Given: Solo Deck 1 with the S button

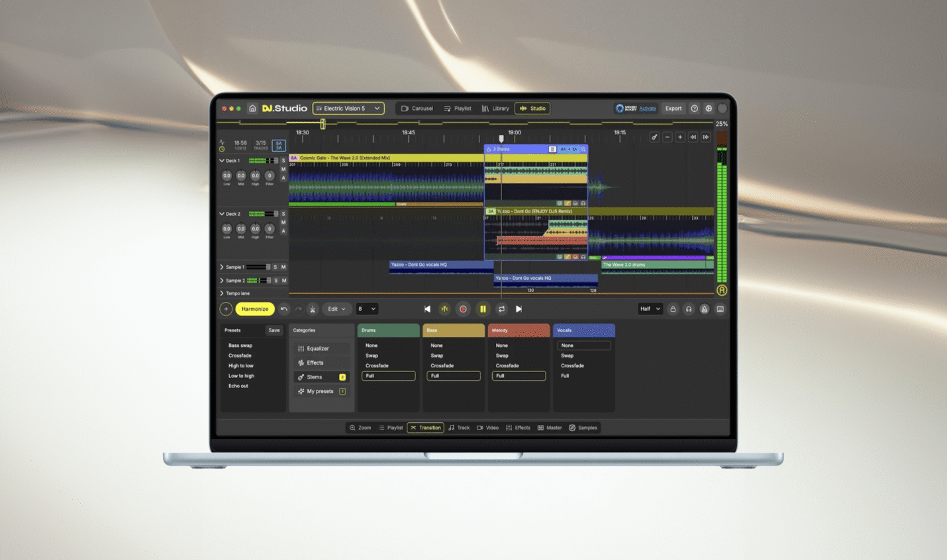Looking at the screenshot, I should (283, 160).
